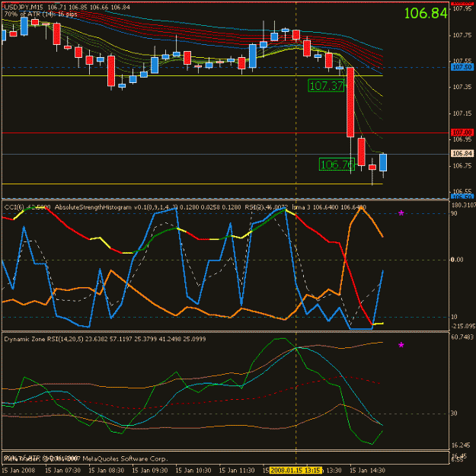Viewport: 476px width, 476px height.
Task: Click the -215.095 scale value in CCI panel
Action: 463,326
